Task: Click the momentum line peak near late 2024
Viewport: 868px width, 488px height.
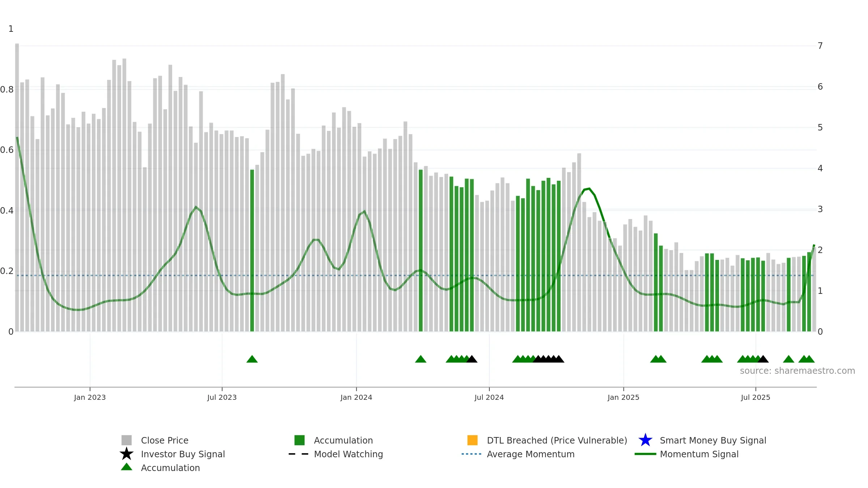Action: tap(589, 189)
